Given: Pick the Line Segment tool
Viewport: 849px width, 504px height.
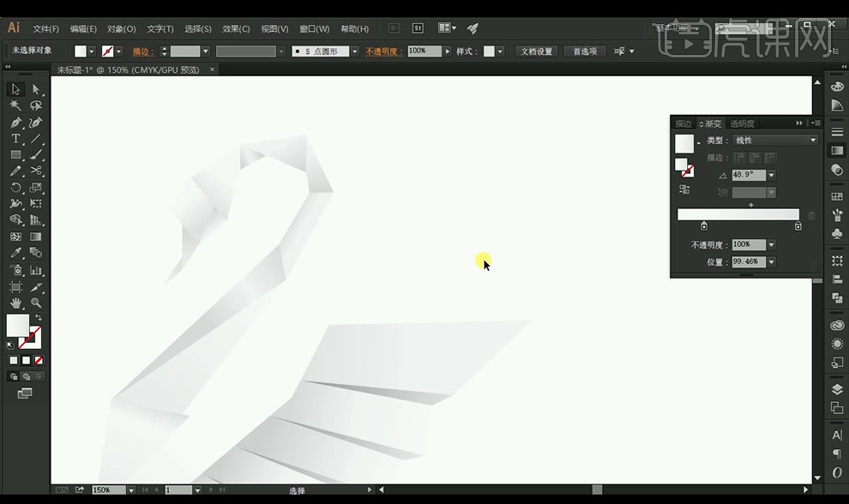Looking at the screenshot, I should (36, 139).
